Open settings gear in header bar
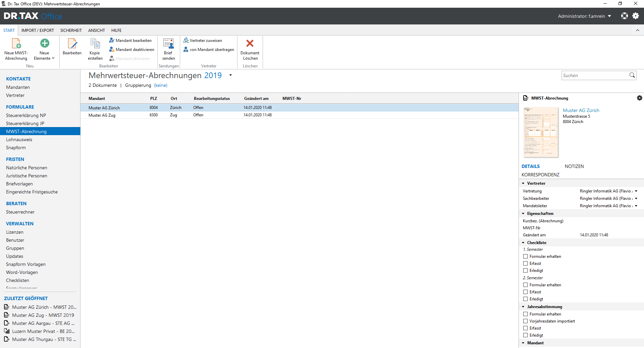644x348 pixels. [x=636, y=16]
